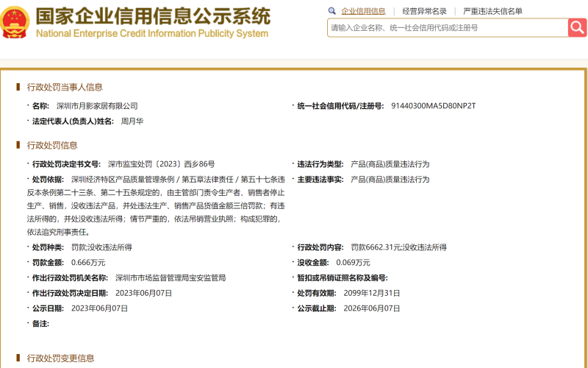Click the 统一社会信用代码/注册号 label

click(x=340, y=106)
